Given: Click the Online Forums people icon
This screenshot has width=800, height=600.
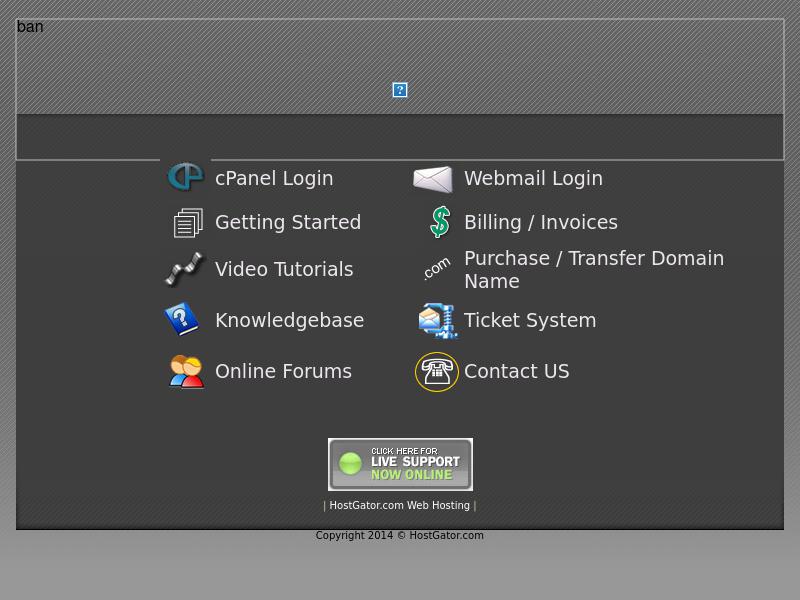Looking at the screenshot, I should click(x=187, y=371).
